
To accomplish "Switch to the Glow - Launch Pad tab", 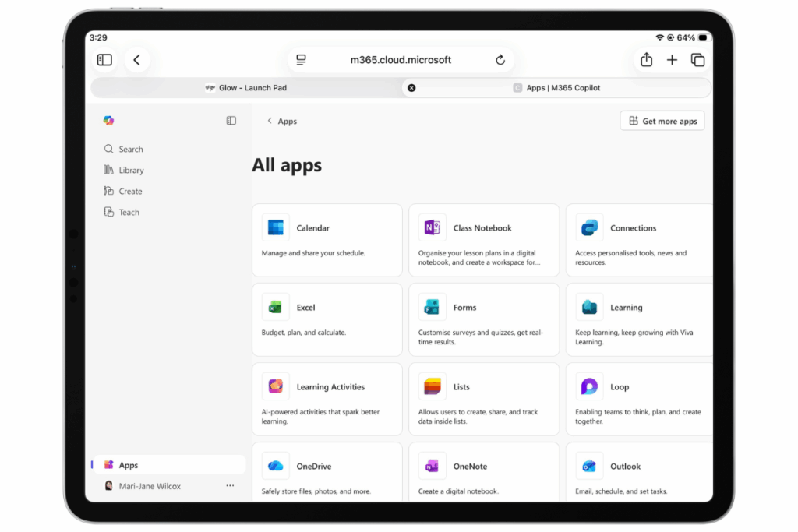I will pos(246,88).
